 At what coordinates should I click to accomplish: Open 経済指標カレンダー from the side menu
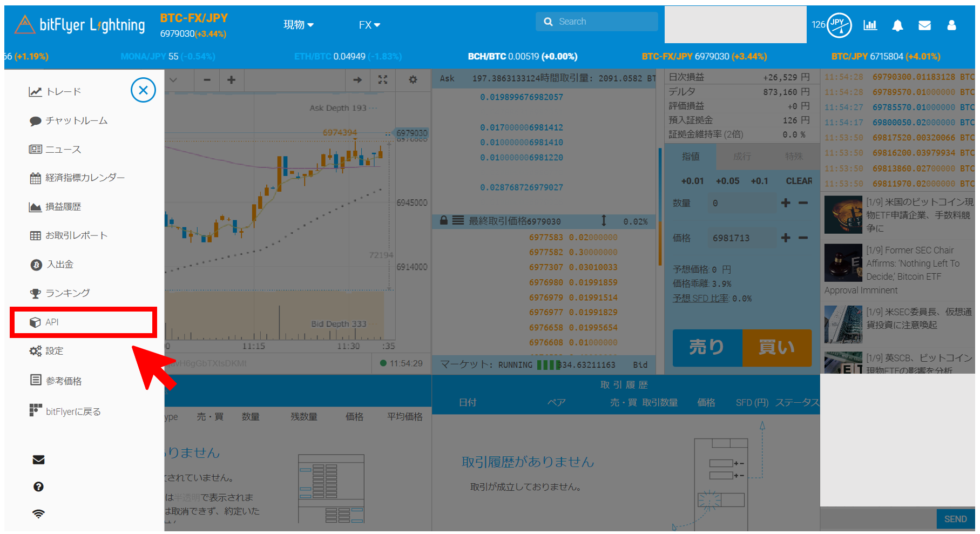pos(77,178)
